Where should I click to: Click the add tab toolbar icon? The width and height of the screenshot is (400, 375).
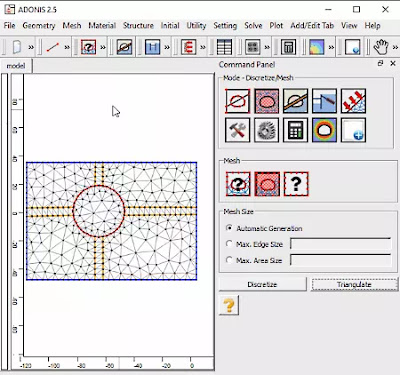(353, 47)
